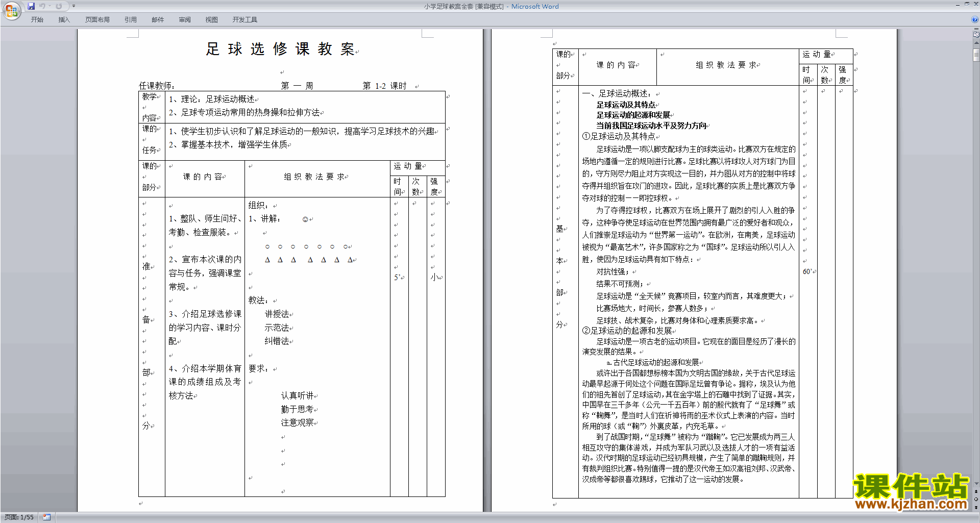Open the 邮件 ribbon tab
The image size is (980, 523).
158,20
